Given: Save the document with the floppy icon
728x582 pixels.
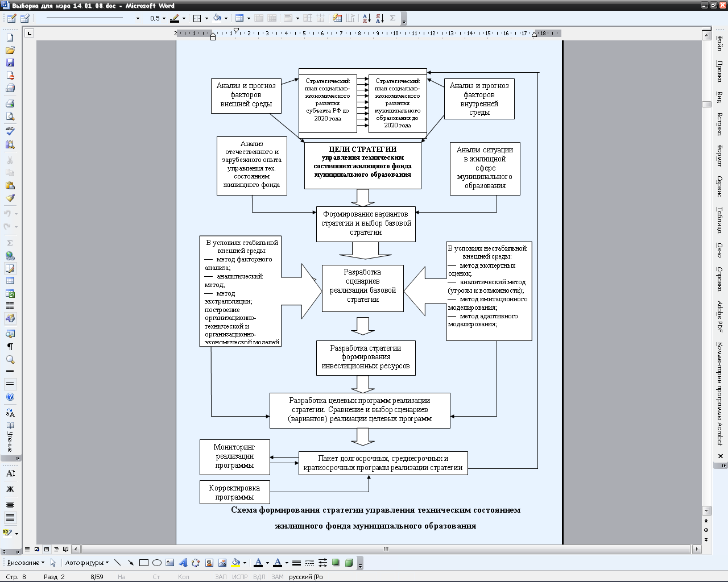Looking at the screenshot, I should (10, 63).
